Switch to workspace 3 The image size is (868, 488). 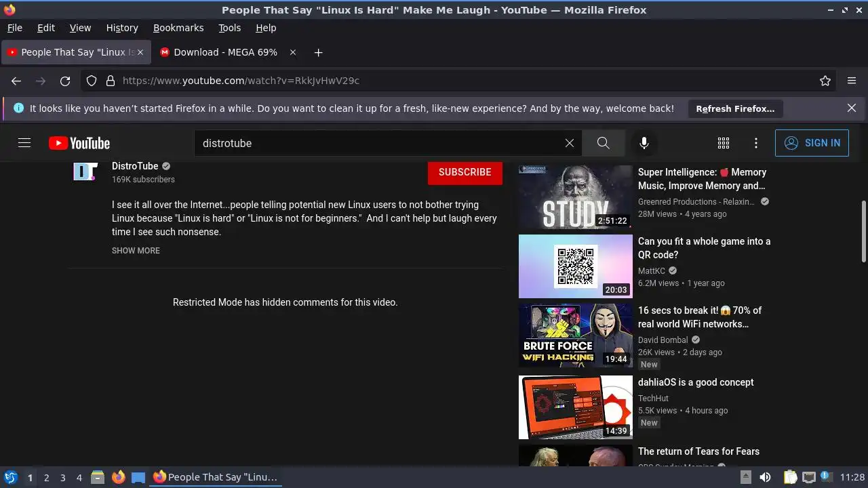pos(62,478)
